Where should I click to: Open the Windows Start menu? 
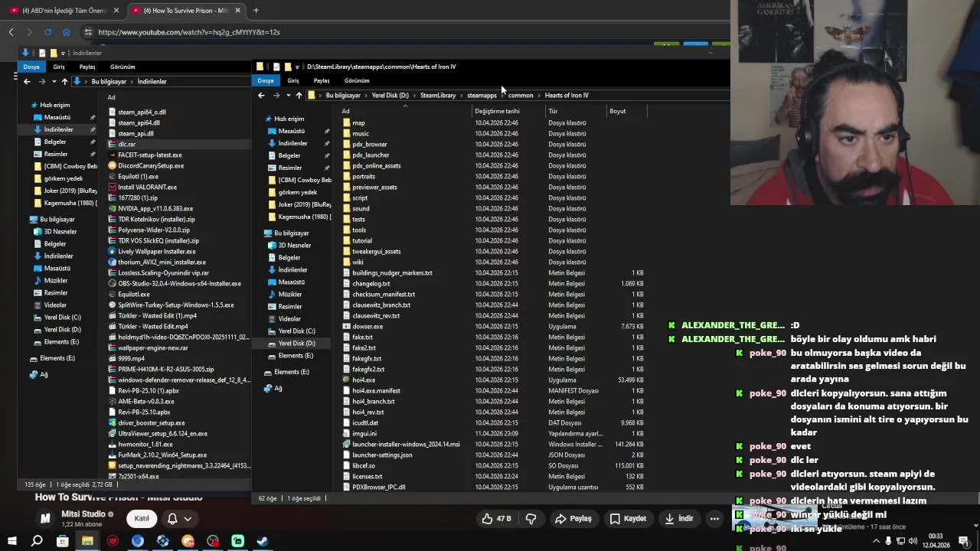[11, 541]
